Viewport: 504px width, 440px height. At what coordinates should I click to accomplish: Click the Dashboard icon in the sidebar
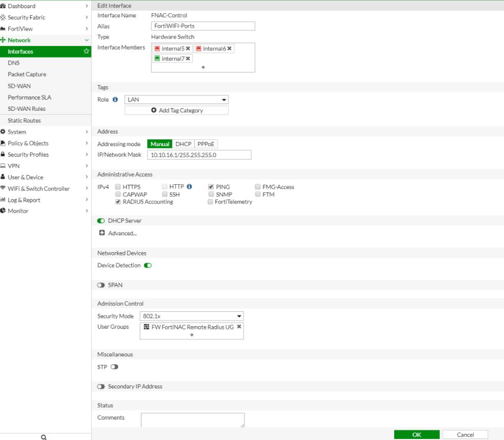[5, 6]
